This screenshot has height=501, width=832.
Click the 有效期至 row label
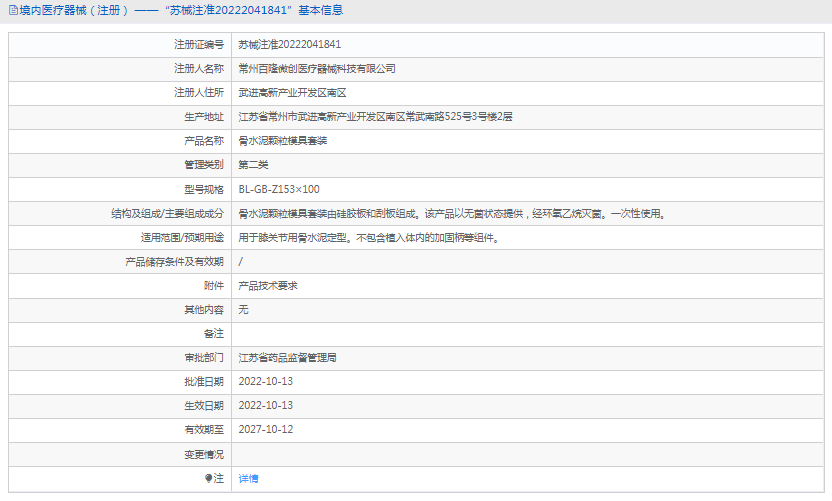pyautogui.click(x=204, y=429)
